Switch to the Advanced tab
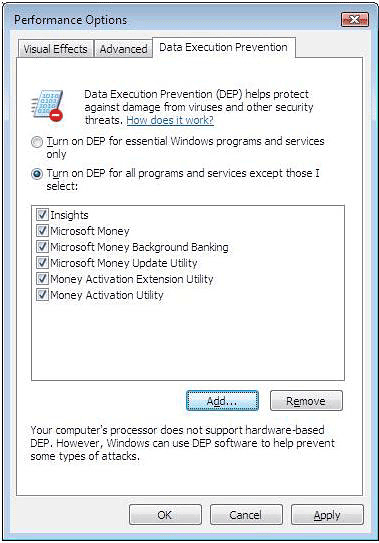The image size is (379, 543). [x=123, y=49]
